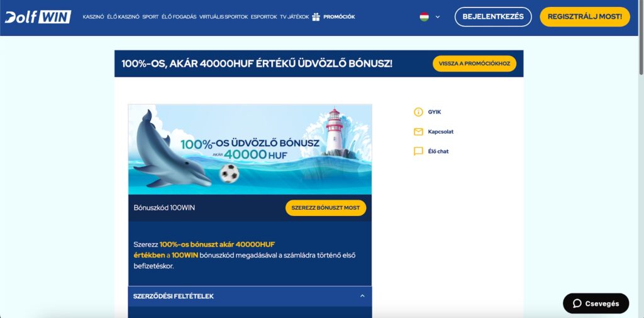Toggle the Szerződési feltételek section header
644x318 pixels.
[x=250, y=296]
